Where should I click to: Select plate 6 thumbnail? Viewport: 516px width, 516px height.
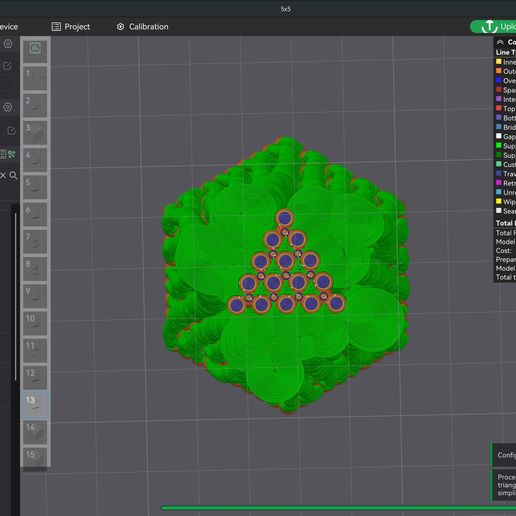point(35,214)
